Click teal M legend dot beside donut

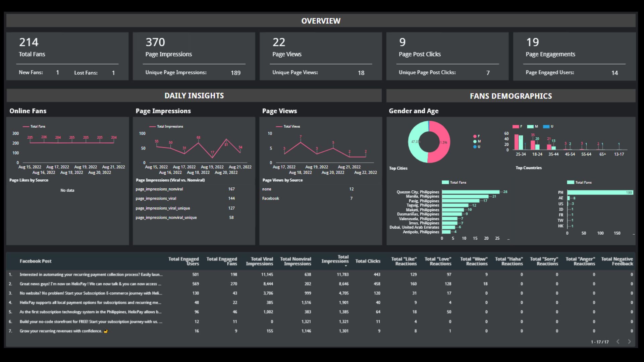[475, 141]
